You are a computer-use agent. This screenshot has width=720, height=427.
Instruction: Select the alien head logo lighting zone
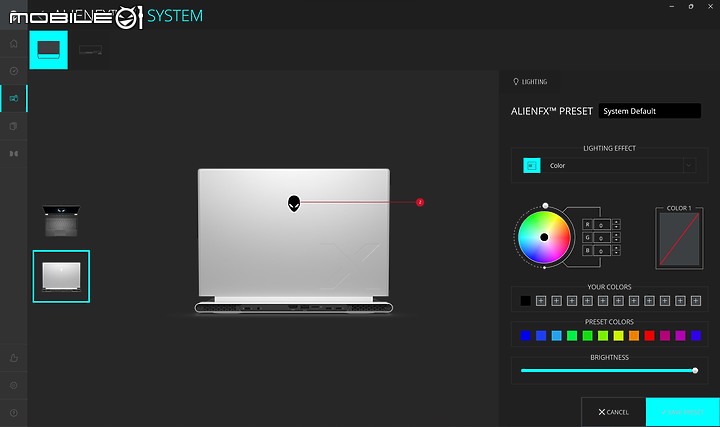(294, 203)
